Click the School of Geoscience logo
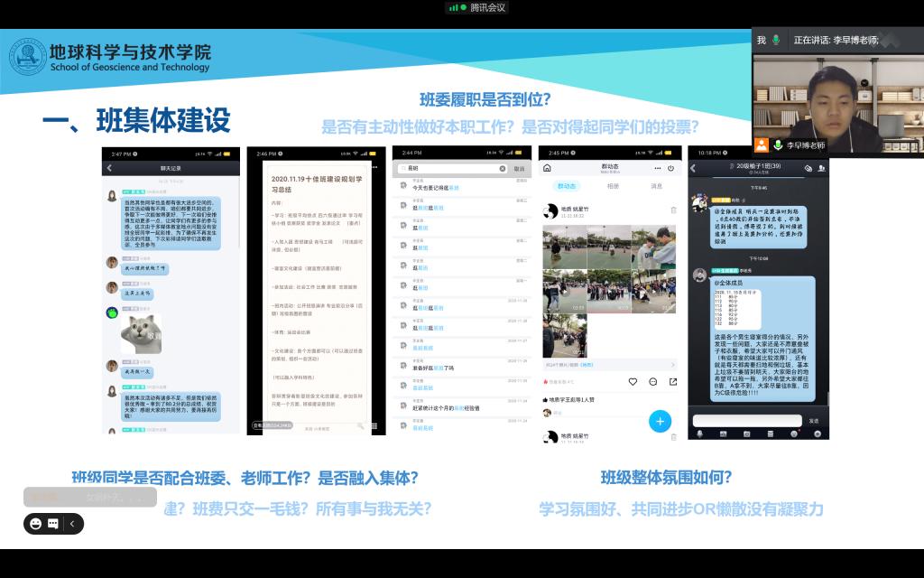Viewport: 924px width, 578px height. [27, 57]
